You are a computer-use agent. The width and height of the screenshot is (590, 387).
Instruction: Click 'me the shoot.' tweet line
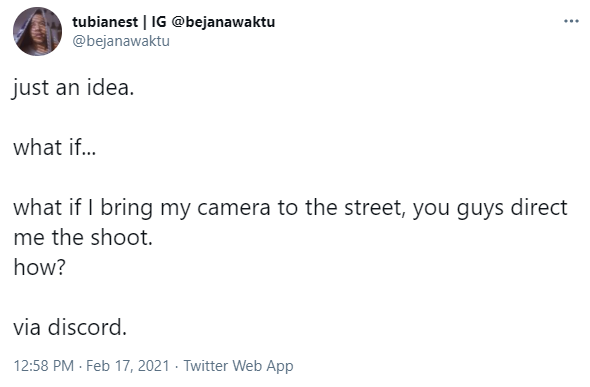pos(83,238)
